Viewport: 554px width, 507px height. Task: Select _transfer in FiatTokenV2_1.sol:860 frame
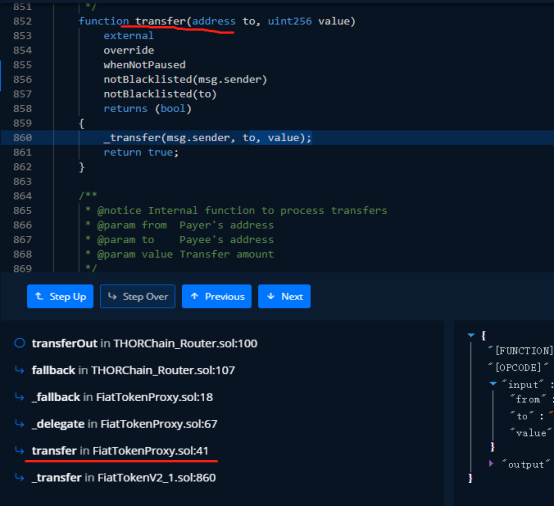[124, 478]
